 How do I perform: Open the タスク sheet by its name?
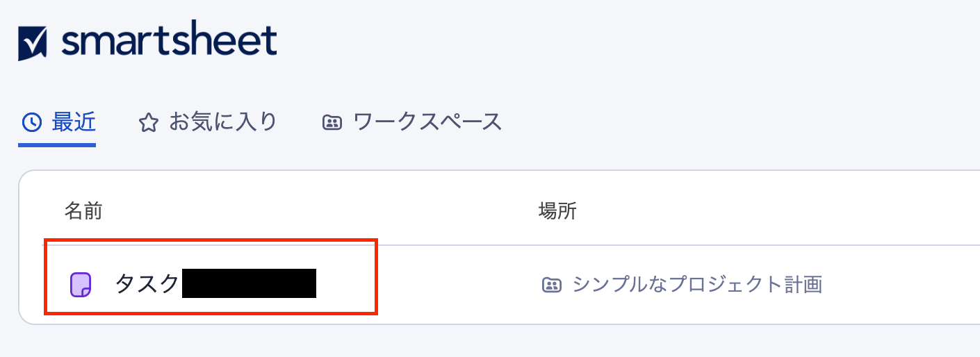point(147,284)
